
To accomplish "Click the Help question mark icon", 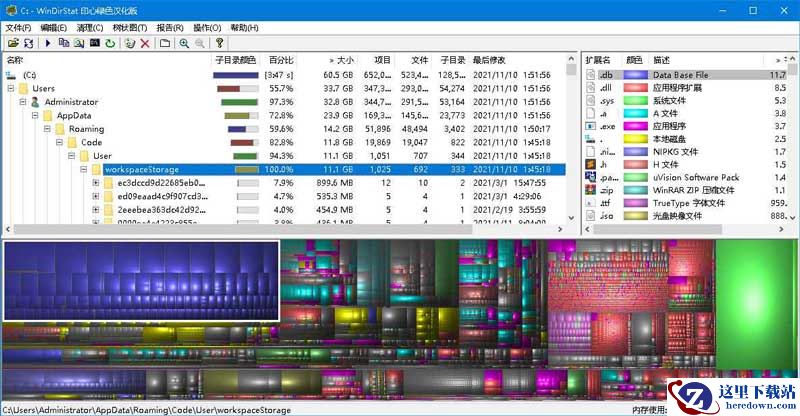I will [x=219, y=44].
